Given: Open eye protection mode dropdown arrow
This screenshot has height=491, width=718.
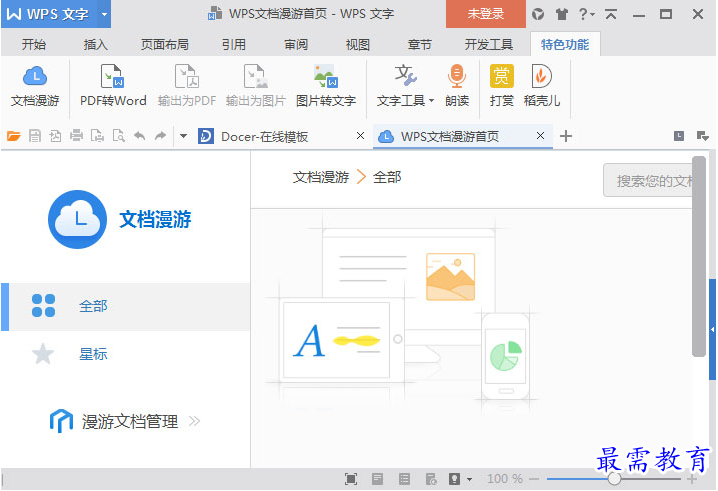Looking at the screenshot, I should [x=469, y=480].
